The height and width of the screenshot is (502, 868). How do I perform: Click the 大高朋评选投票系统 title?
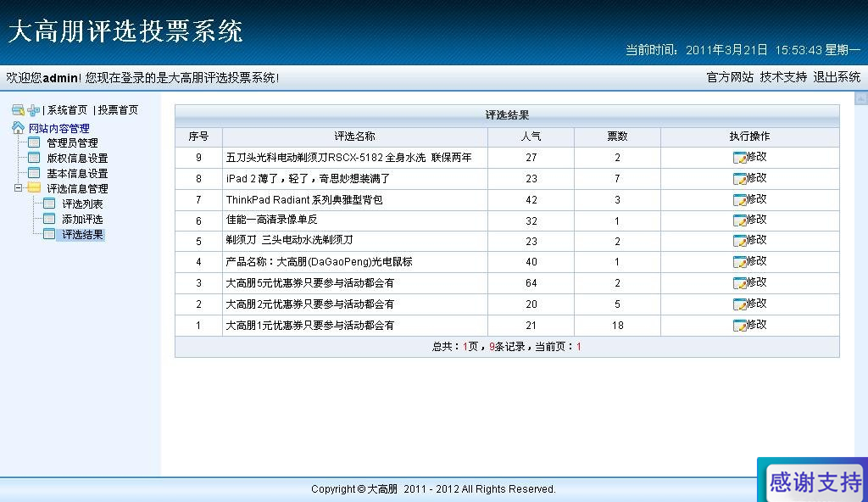(125, 31)
